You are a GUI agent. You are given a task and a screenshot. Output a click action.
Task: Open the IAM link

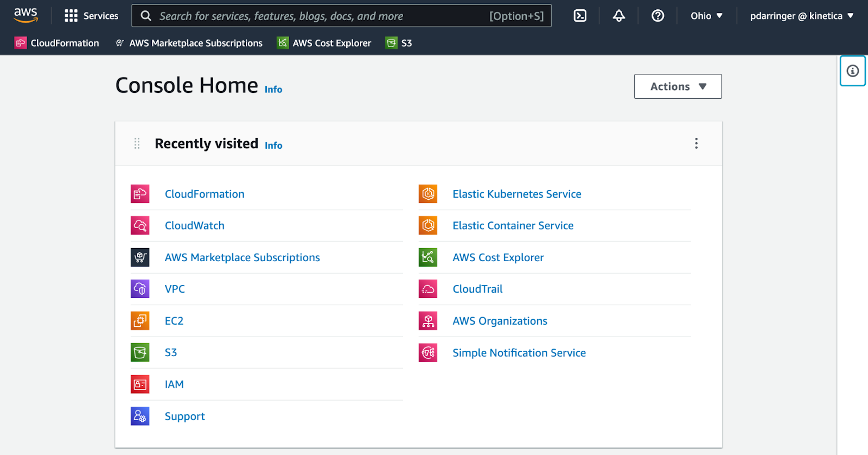click(x=174, y=384)
